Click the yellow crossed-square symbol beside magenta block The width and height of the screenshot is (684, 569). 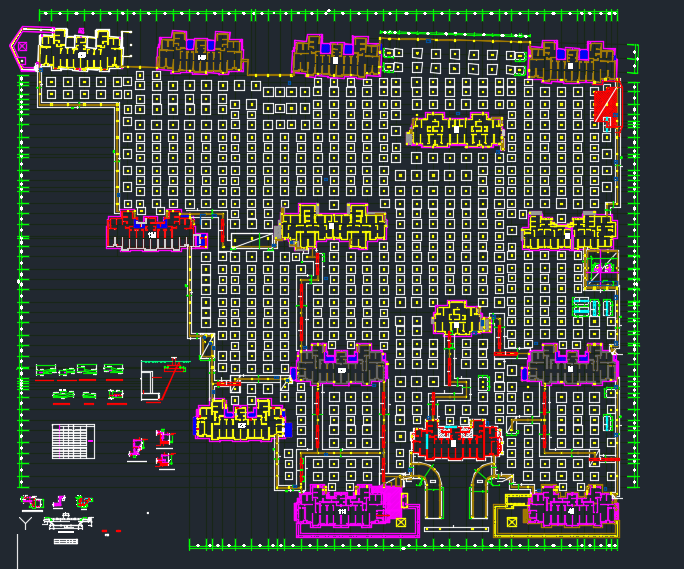(x=400, y=522)
